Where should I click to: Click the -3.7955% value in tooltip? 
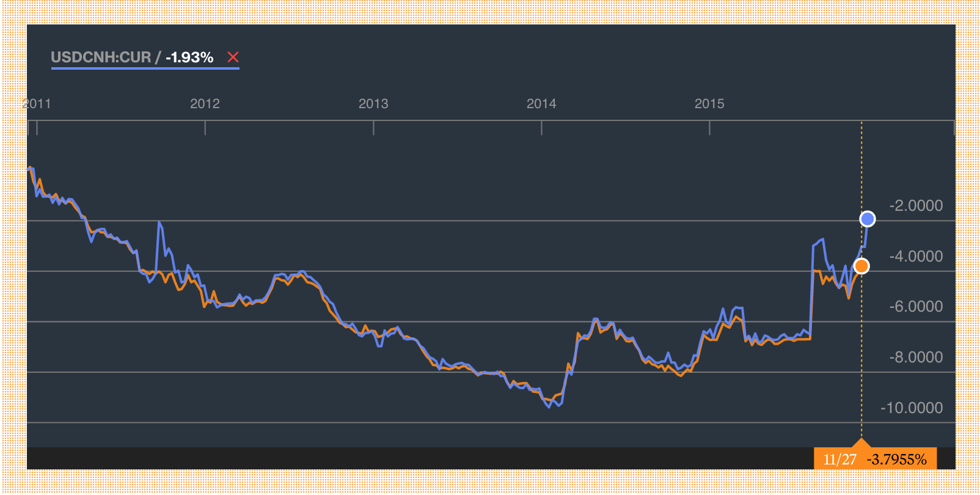pyautogui.click(x=896, y=460)
